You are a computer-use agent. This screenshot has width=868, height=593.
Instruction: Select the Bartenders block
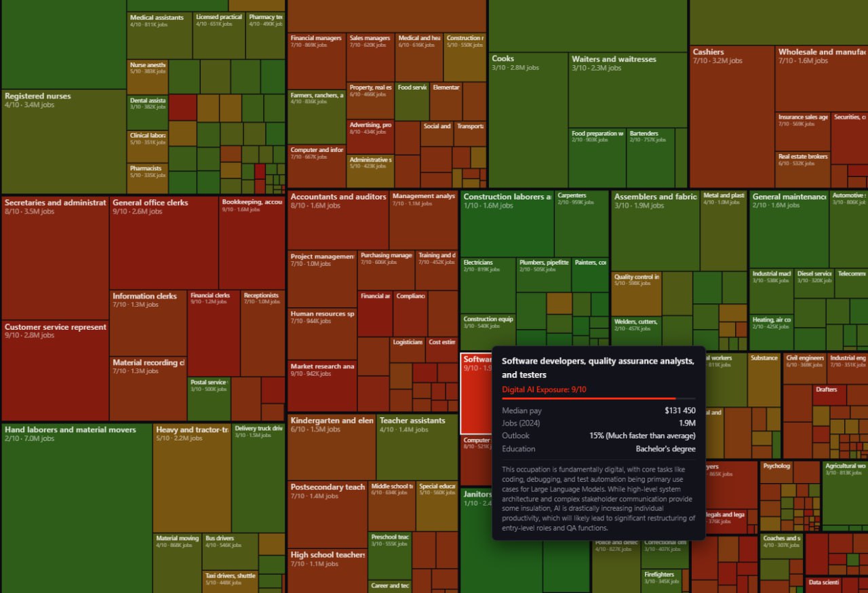(x=650, y=157)
